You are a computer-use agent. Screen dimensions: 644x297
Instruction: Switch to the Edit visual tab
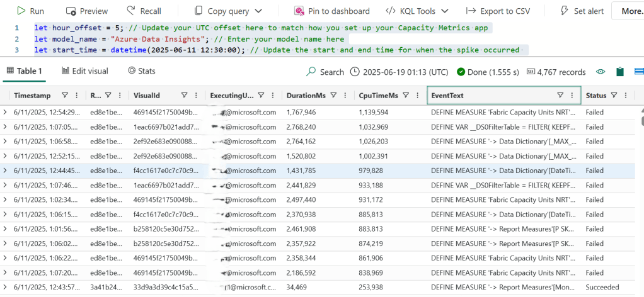[x=85, y=71]
